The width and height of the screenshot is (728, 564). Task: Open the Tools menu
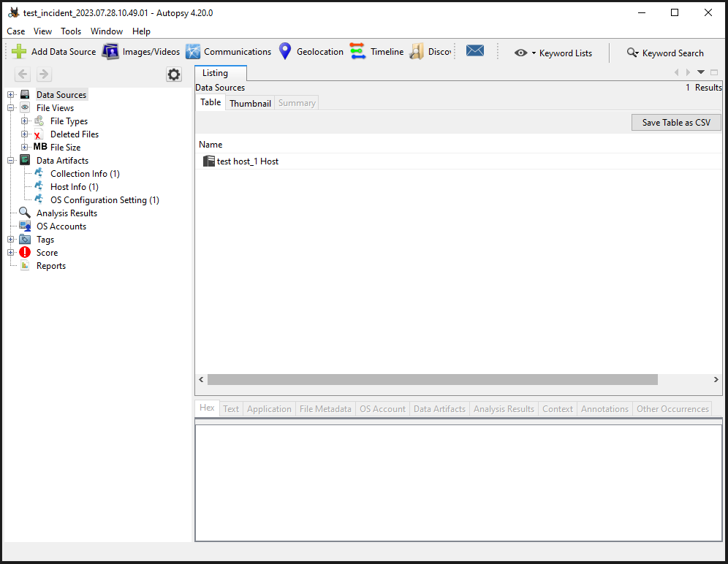pos(71,31)
